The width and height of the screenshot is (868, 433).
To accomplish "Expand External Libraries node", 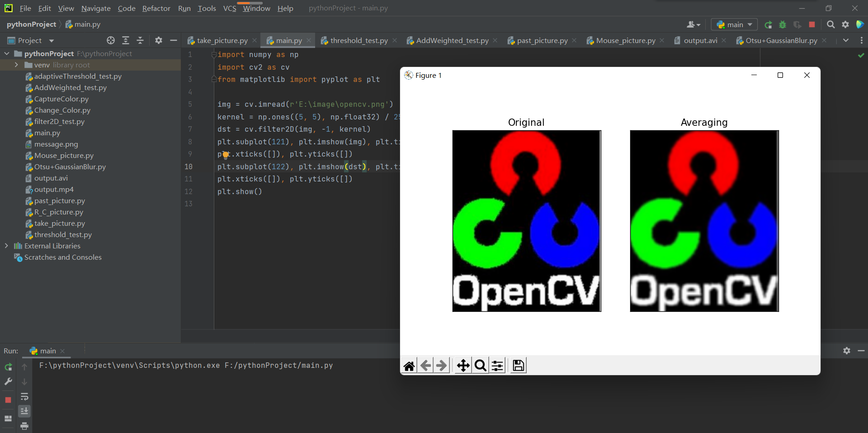I will point(6,246).
